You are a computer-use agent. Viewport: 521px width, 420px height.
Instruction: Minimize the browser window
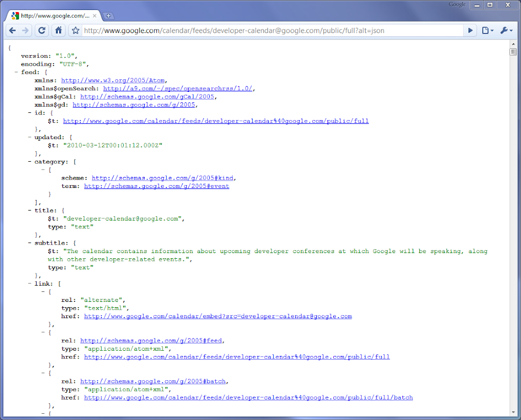coord(477,5)
